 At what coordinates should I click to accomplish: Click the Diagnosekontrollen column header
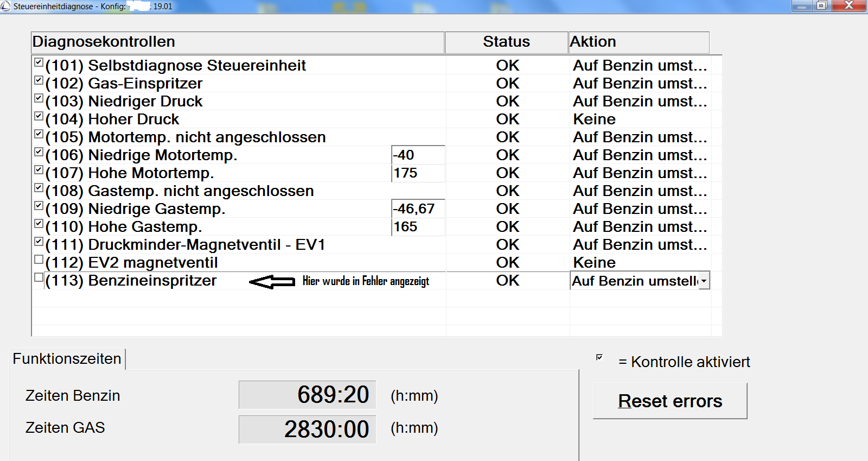238,42
